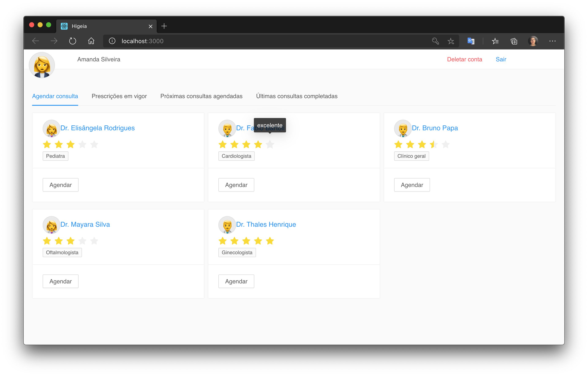Open the collections icon in toolbar
Image resolution: width=588 pixels, height=376 pixels.
click(x=514, y=41)
